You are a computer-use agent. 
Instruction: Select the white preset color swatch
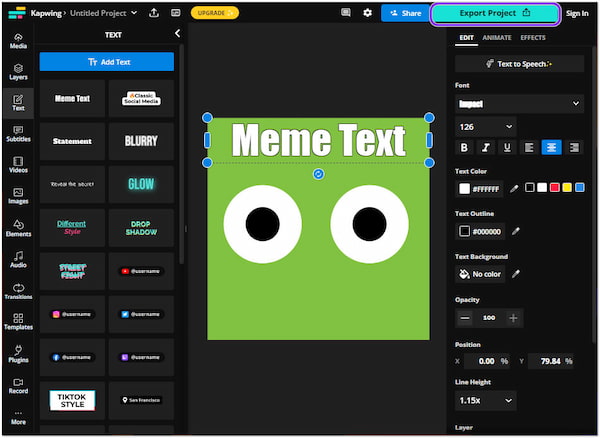pyautogui.click(x=542, y=187)
